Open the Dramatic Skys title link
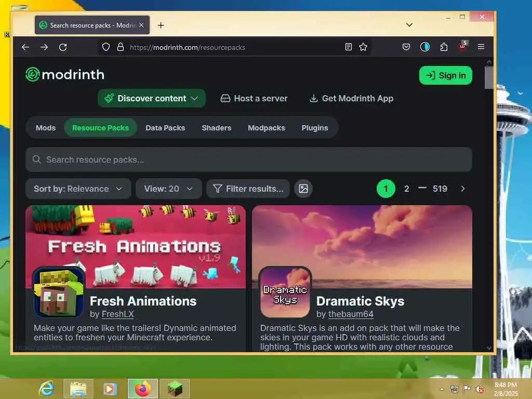 (x=361, y=301)
